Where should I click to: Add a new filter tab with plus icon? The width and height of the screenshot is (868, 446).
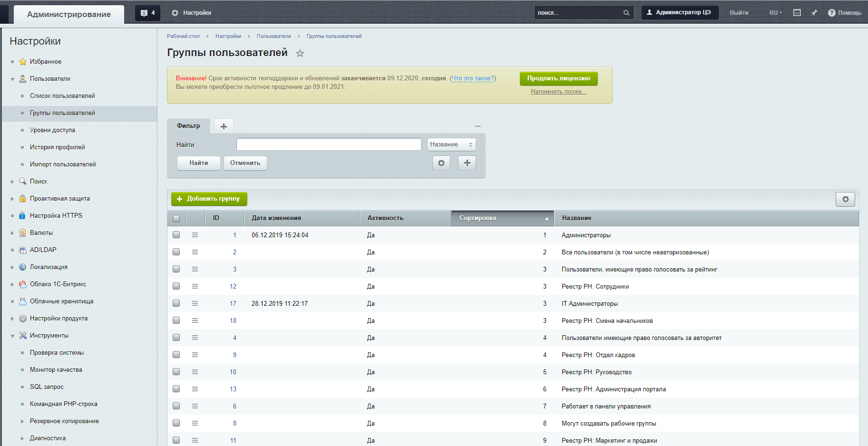coord(224,126)
